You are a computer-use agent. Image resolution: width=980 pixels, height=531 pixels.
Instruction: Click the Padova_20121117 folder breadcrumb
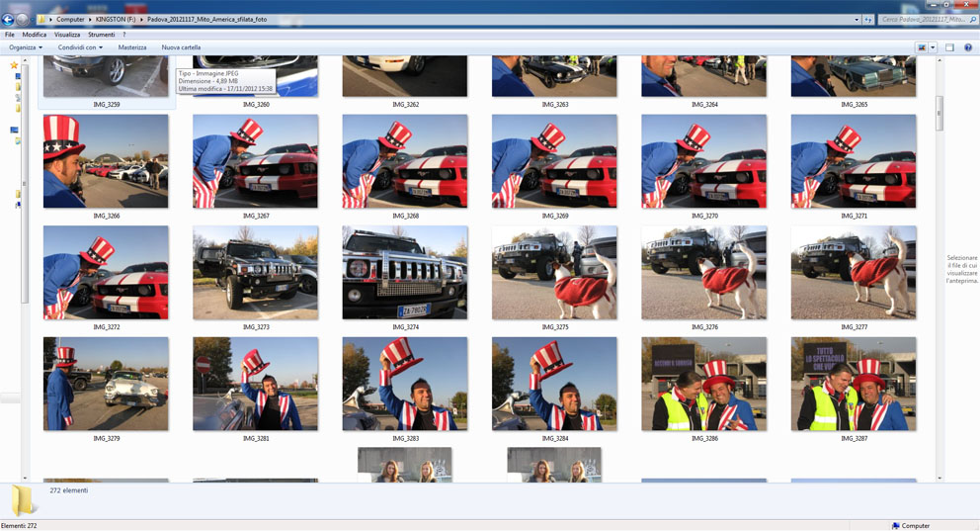[x=206, y=20]
